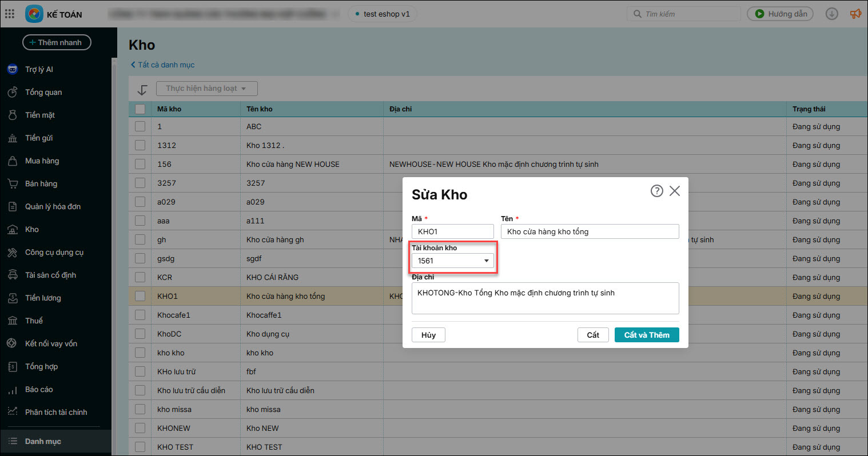Open the test eshop v1 selector
The image size is (868, 456).
(383, 14)
